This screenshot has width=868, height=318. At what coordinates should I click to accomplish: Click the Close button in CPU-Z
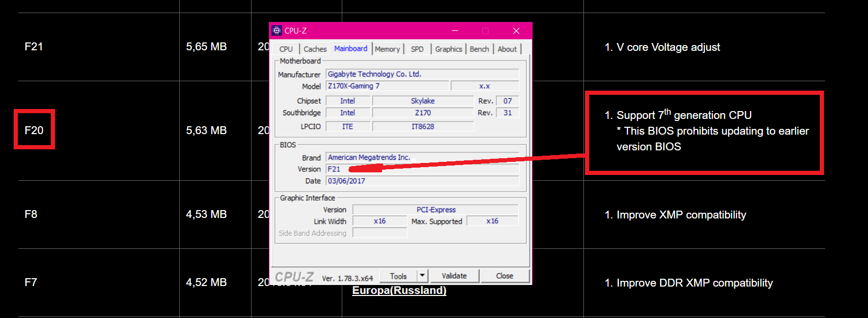[505, 276]
